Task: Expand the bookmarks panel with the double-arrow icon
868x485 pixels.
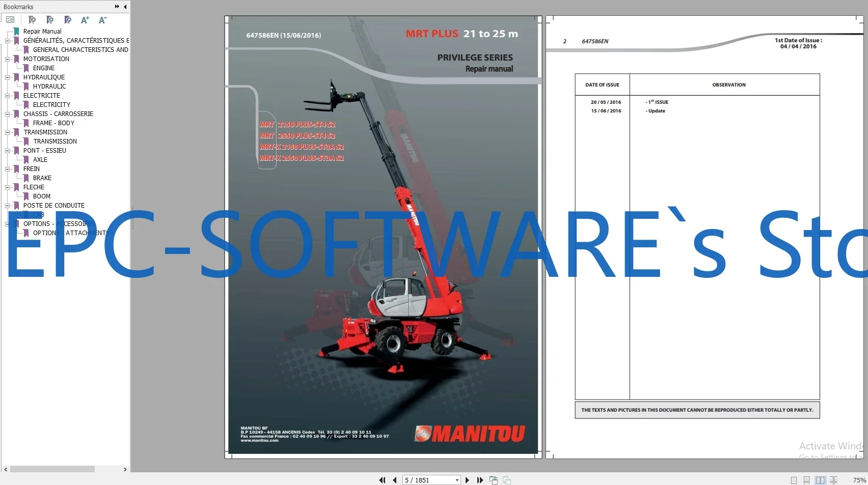Action: pos(117,7)
